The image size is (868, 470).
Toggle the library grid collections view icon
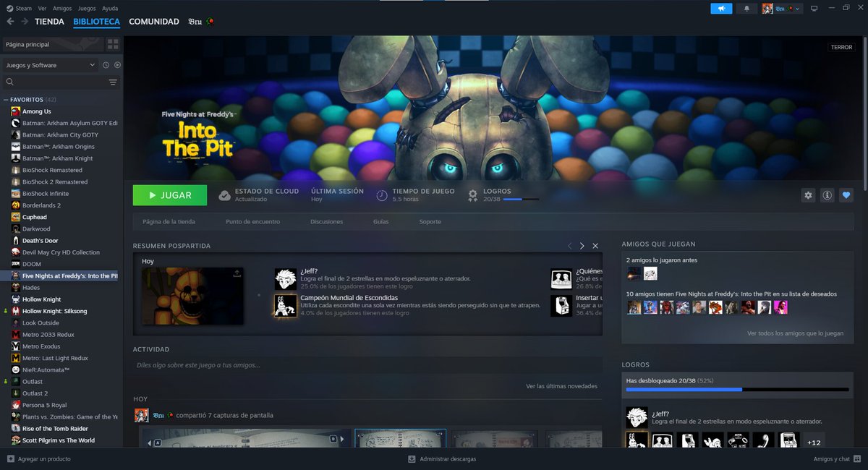[x=113, y=45]
